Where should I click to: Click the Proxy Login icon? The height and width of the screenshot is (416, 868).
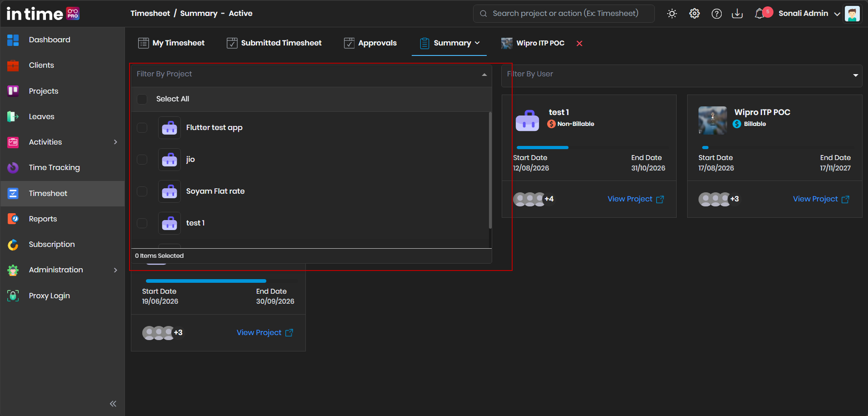(13, 296)
